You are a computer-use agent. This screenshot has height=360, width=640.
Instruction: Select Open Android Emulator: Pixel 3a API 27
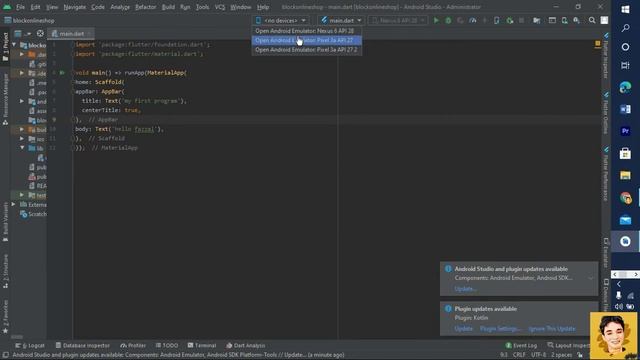[x=307, y=40]
